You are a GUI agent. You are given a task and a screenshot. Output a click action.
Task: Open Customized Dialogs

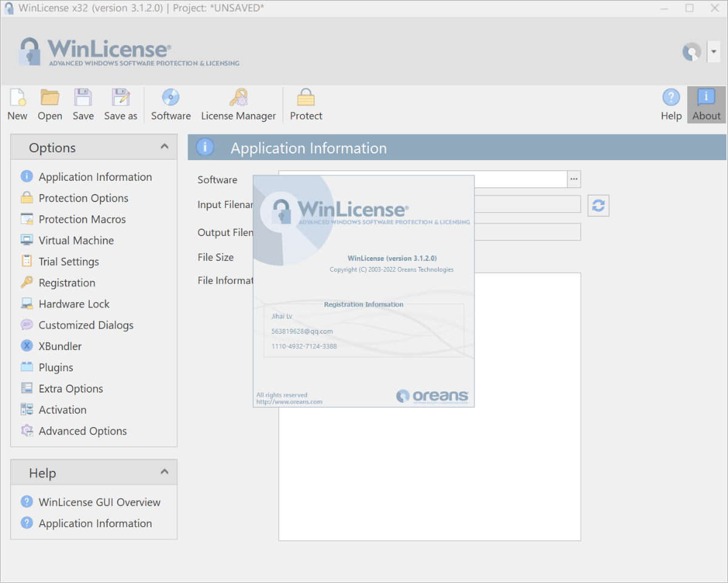coord(86,326)
